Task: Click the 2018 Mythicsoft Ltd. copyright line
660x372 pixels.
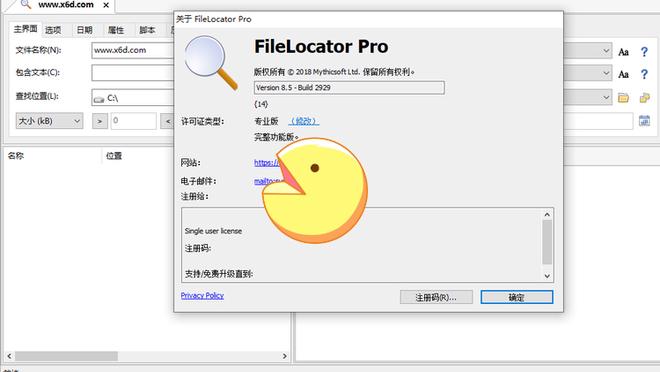Action: [x=334, y=72]
